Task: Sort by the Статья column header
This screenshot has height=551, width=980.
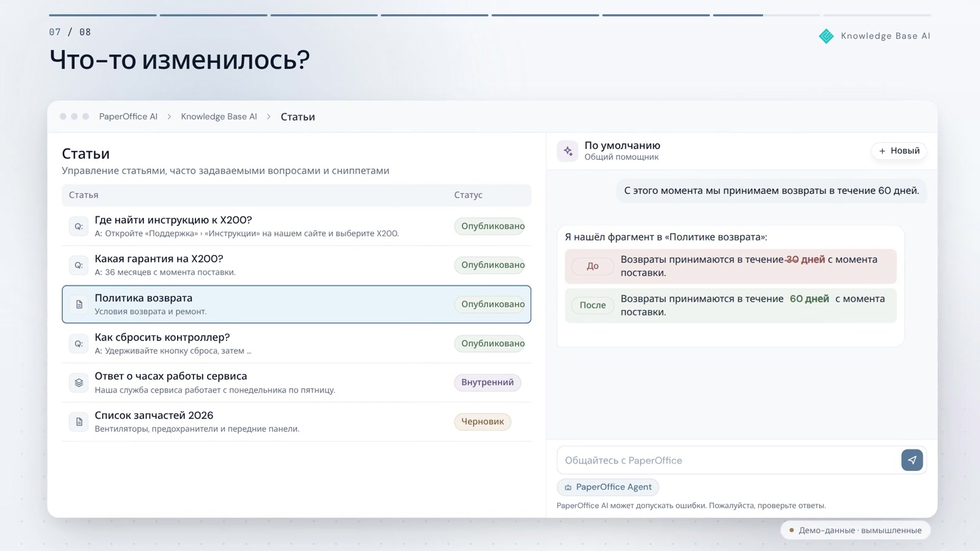Action: [x=83, y=195]
